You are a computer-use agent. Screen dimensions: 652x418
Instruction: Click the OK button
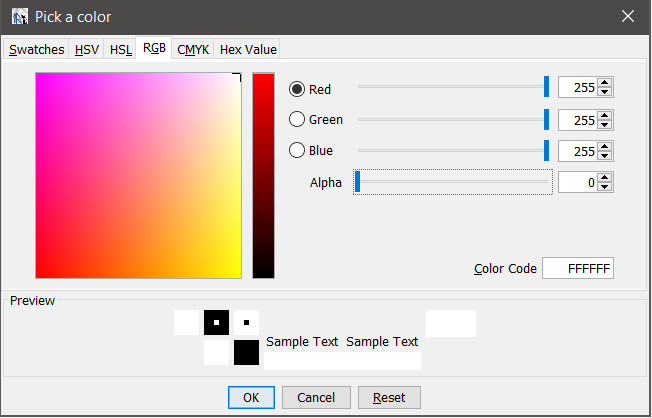251,397
